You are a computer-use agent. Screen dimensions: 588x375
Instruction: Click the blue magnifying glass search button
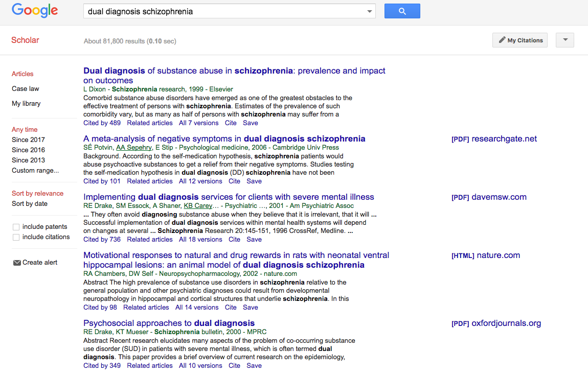pos(402,11)
